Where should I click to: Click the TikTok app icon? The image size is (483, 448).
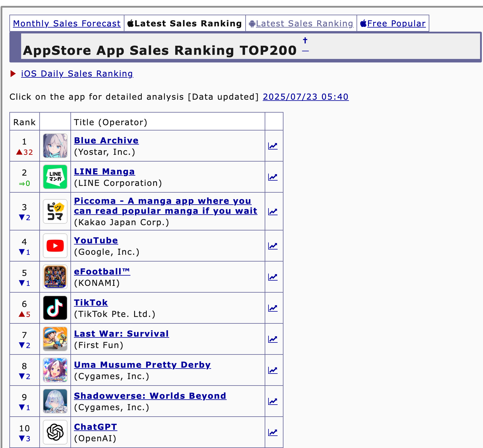coord(55,308)
